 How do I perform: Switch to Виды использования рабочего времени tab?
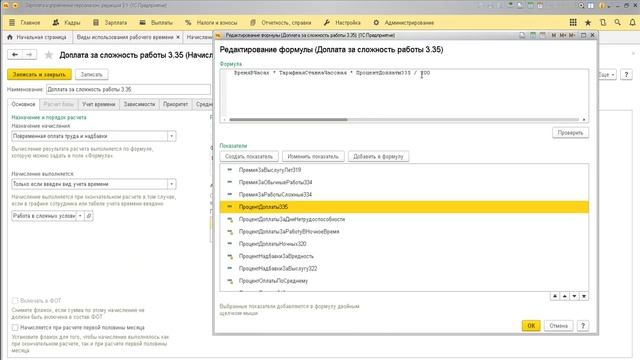125,37
